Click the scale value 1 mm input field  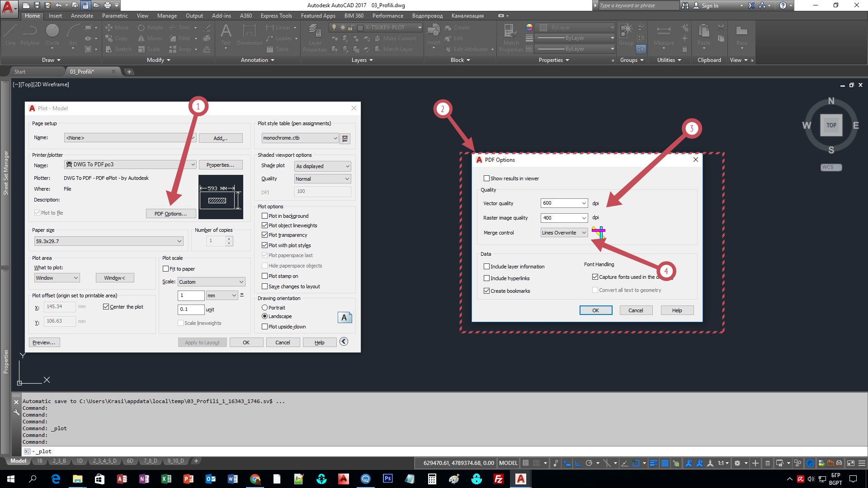(191, 296)
